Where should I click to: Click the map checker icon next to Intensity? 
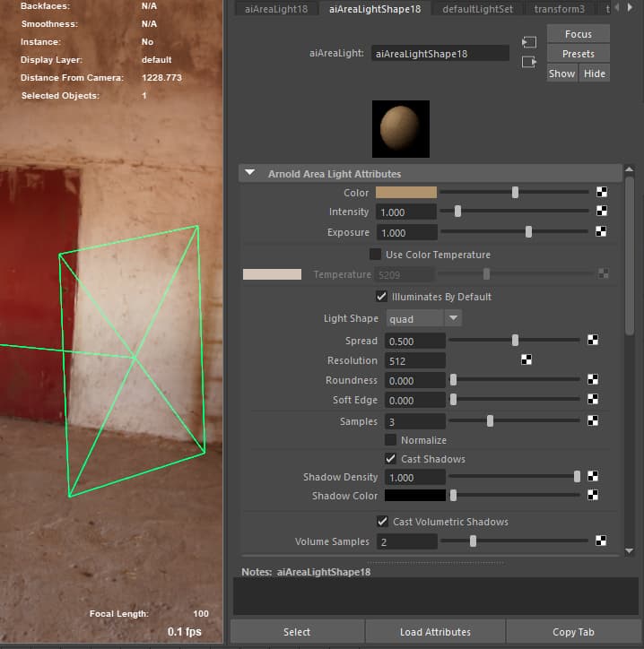[x=602, y=212]
